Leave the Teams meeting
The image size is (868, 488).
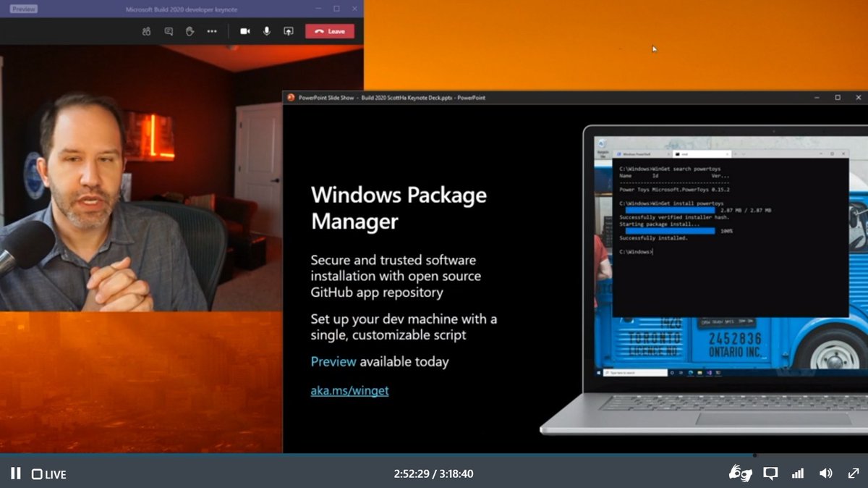pyautogui.click(x=331, y=31)
